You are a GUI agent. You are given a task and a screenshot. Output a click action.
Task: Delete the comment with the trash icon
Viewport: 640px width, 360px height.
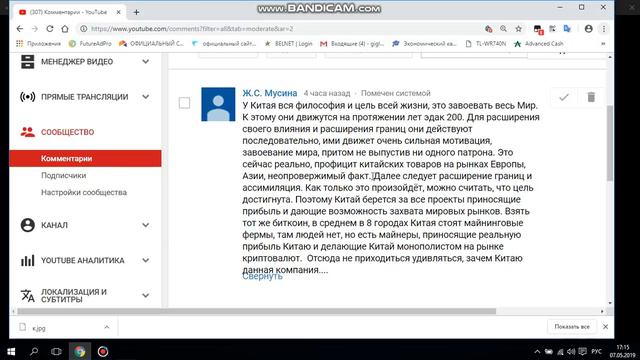pyautogui.click(x=591, y=97)
